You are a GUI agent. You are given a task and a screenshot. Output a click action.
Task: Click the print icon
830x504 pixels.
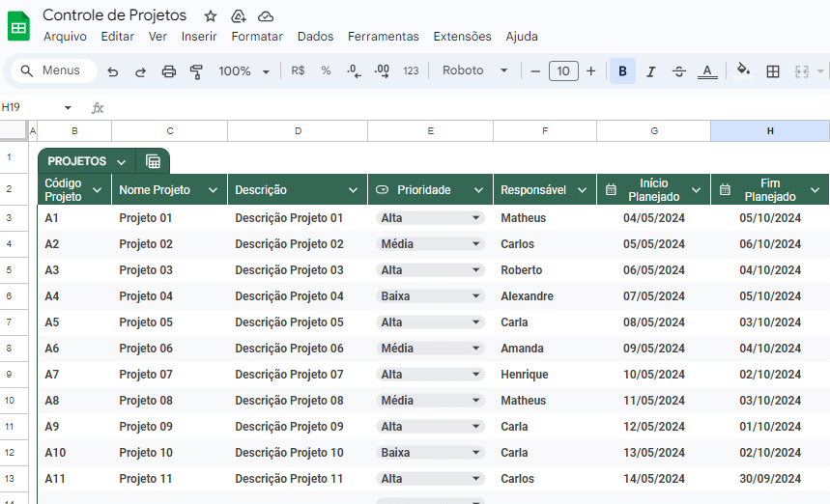[x=169, y=71]
